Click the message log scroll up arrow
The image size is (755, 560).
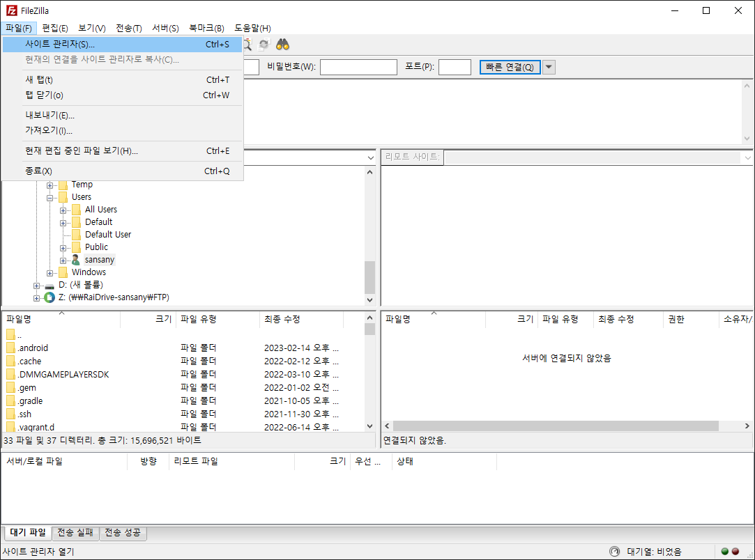747,86
